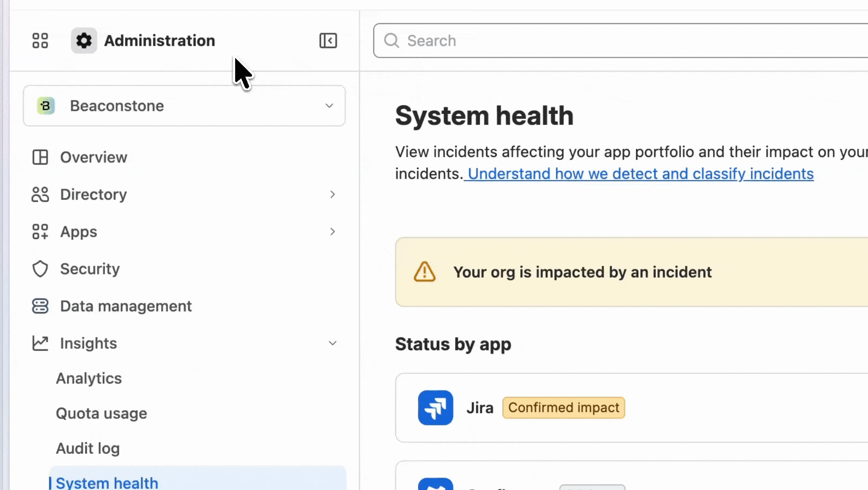
Task: Expand the Apps submenu chevron
Action: tap(332, 232)
